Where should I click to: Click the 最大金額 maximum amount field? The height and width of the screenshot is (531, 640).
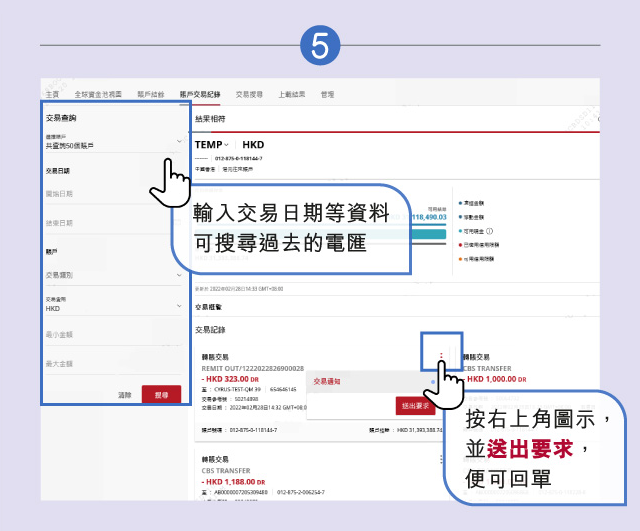click(110, 364)
